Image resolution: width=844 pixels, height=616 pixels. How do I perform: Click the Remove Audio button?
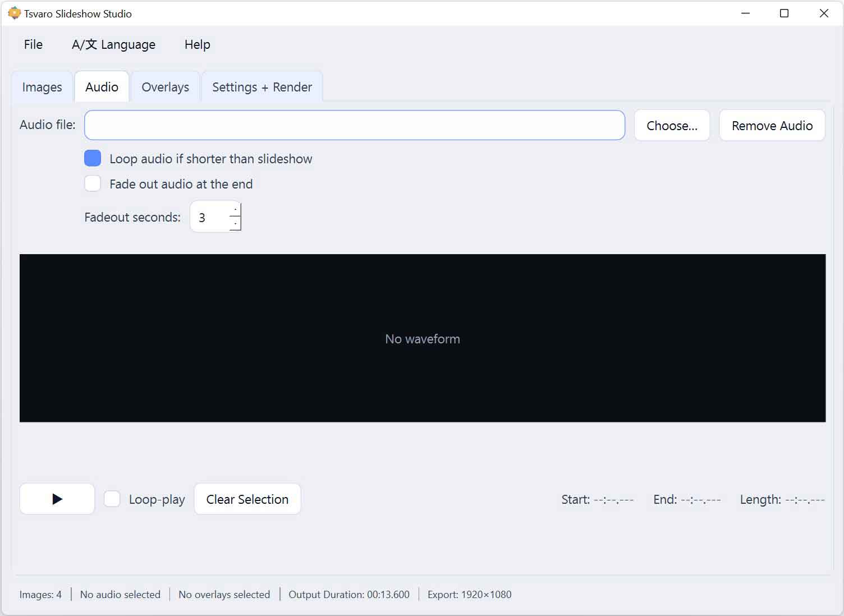click(x=772, y=125)
